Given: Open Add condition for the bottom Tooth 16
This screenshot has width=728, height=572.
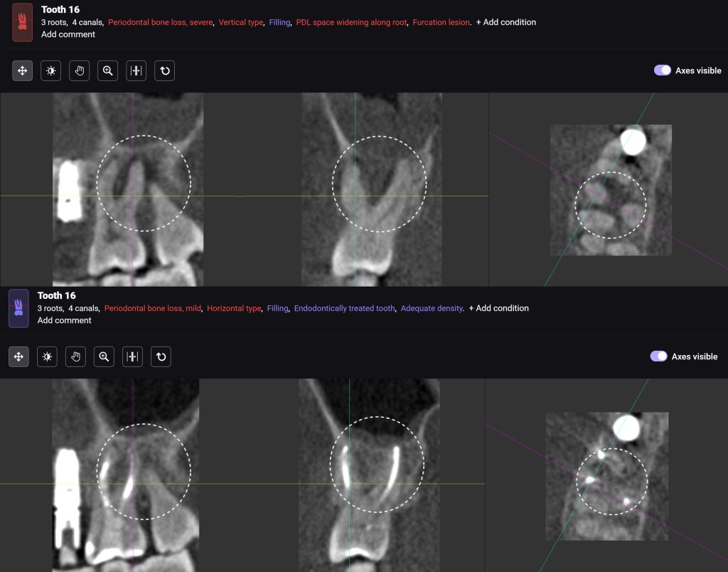Looking at the screenshot, I should click(498, 308).
